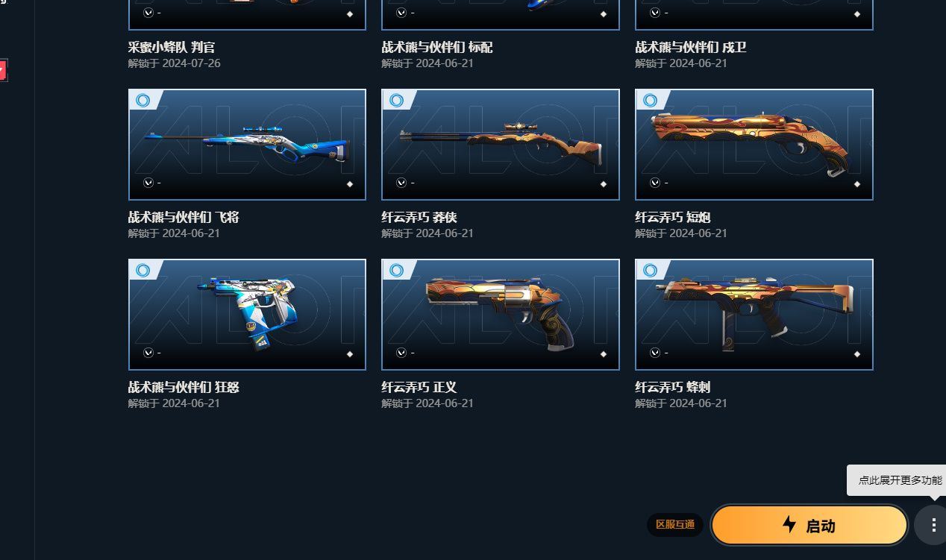946x560 pixels.
Task: Open the 战术熊与伙伴们 飞将 title link
Action: pyautogui.click(x=184, y=218)
